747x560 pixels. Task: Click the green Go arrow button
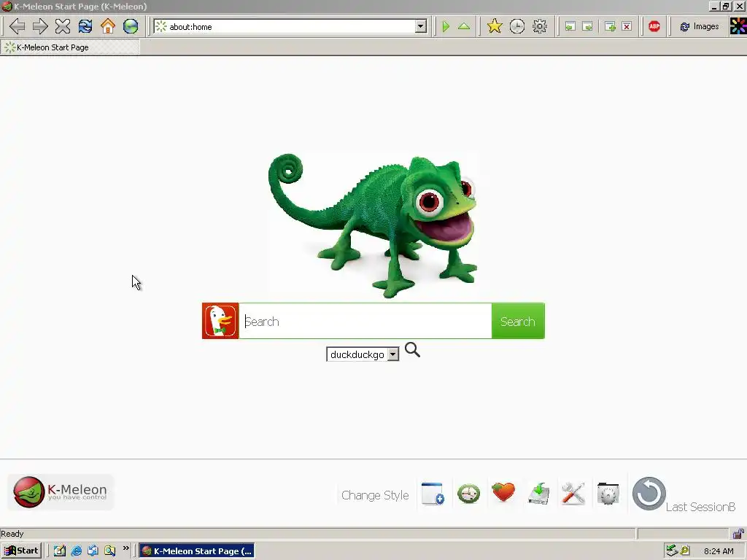(x=446, y=26)
